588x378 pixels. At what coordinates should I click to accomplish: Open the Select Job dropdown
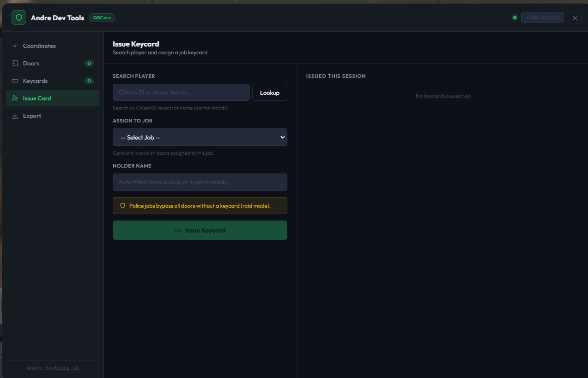point(200,137)
